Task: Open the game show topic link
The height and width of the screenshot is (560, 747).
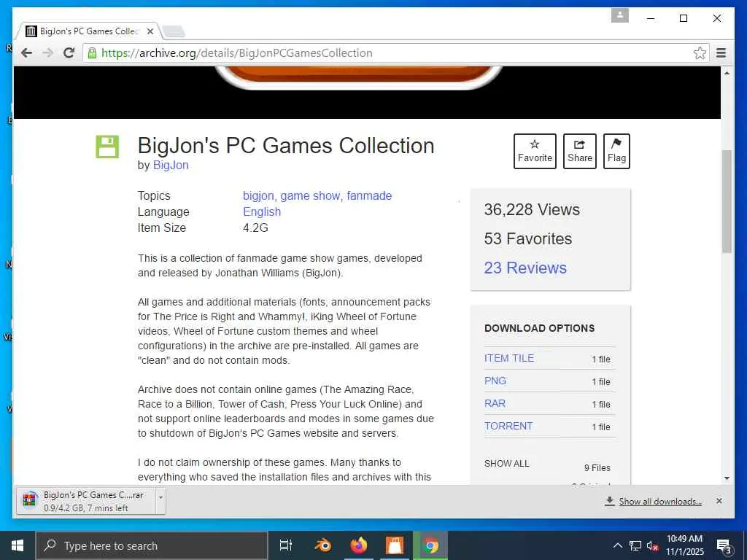Action: pyautogui.click(x=310, y=195)
